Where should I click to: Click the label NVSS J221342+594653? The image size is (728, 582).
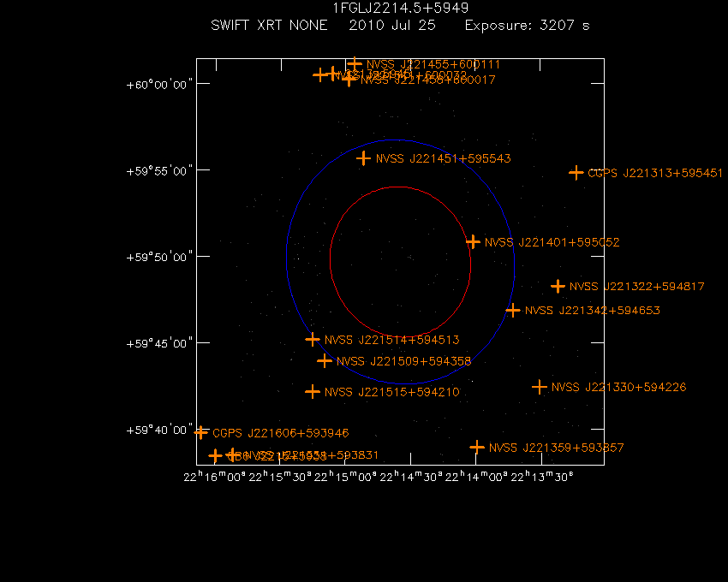tap(593, 310)
